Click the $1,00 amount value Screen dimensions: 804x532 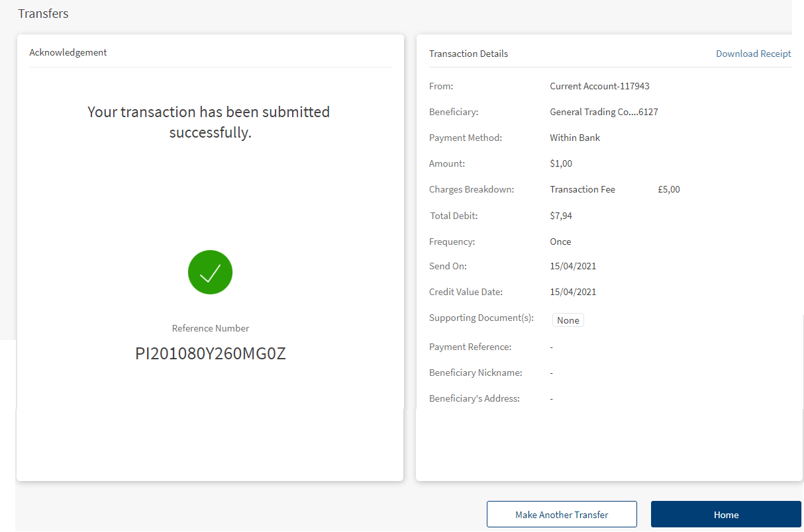point(561,163)
